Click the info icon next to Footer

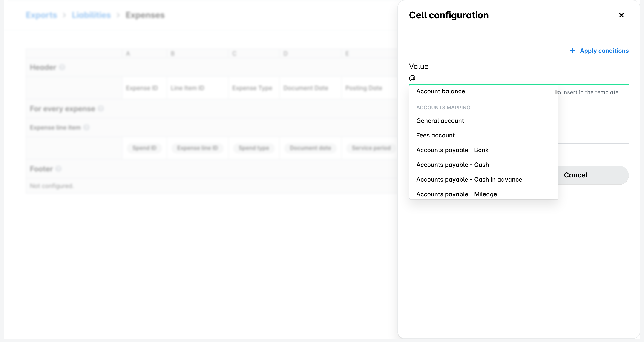[58, 169]
